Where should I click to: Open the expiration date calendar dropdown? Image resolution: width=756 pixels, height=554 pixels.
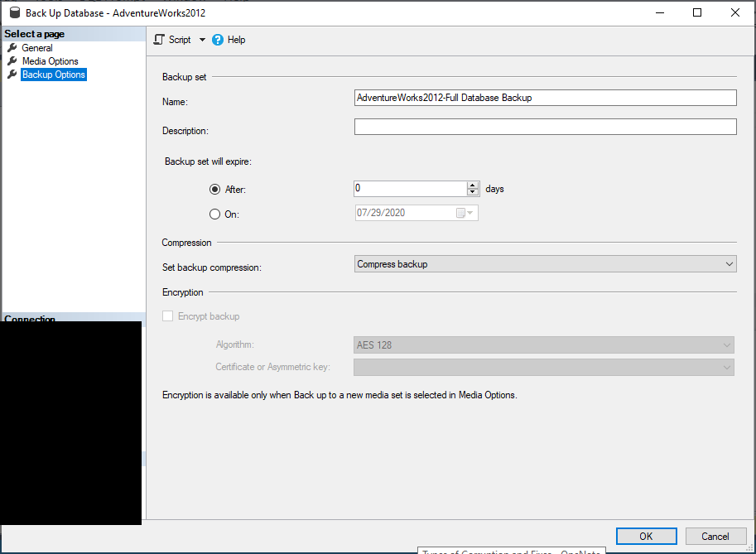coord(465,213)
